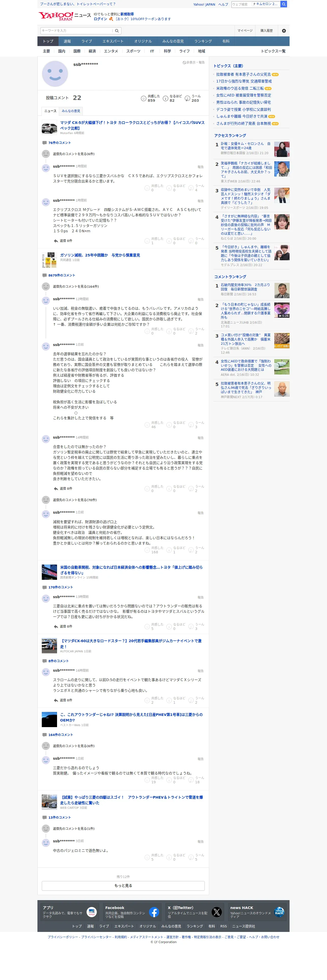Open the 購入履歴 link
327x980 pixels.
(266, 31)
